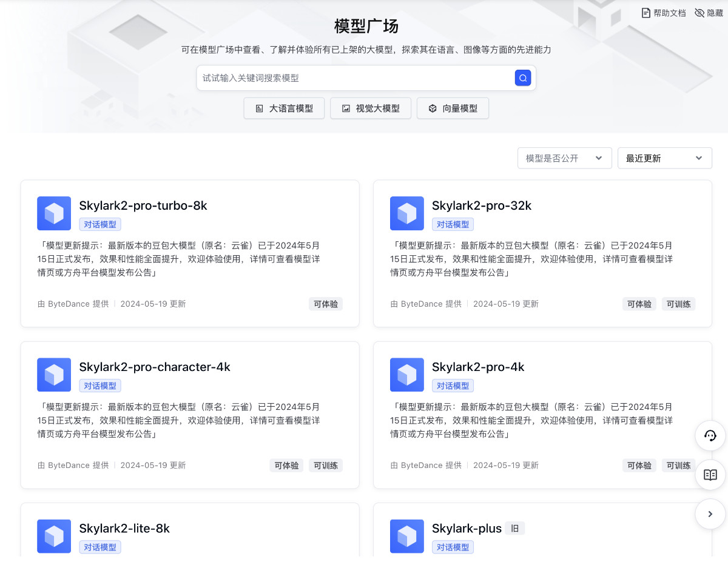Open the recently updated sort dropdown

click(664, 158)
